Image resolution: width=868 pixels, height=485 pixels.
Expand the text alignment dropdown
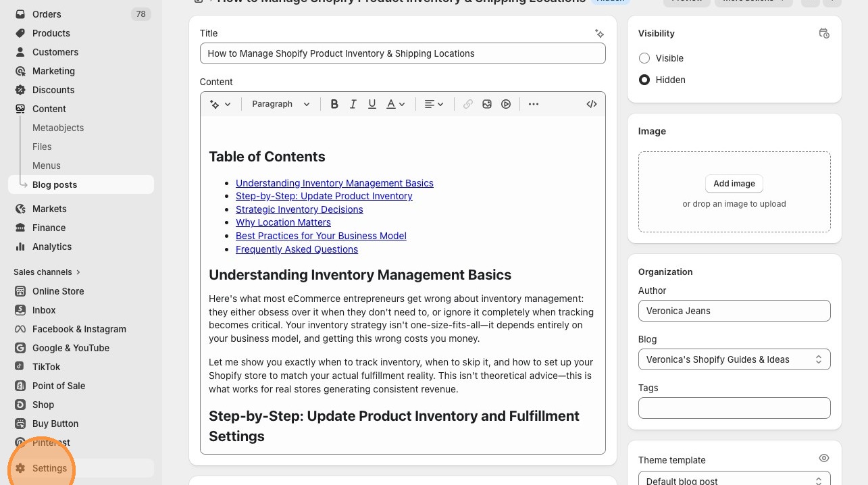click(x=434, y=104)
